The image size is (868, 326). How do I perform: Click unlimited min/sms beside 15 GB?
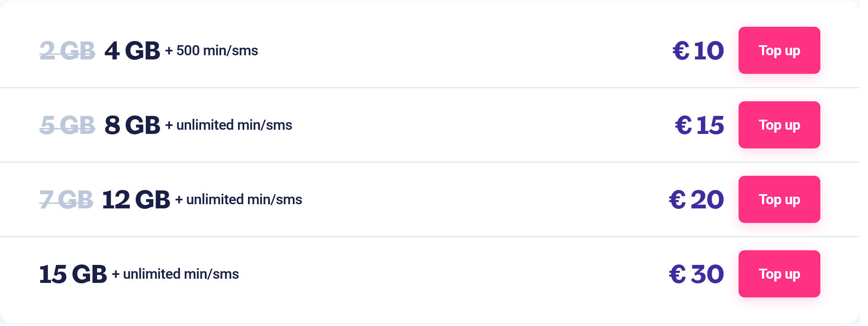pos(176,274)
